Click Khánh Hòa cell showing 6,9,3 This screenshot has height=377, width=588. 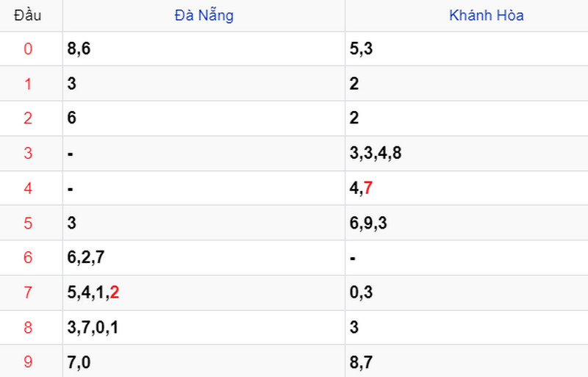point(467,223)
